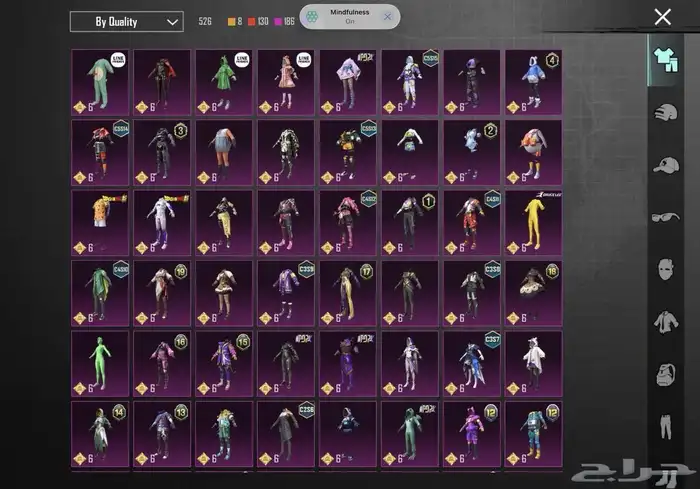Open the By Quality sort dropdown

tap(126, 21)
